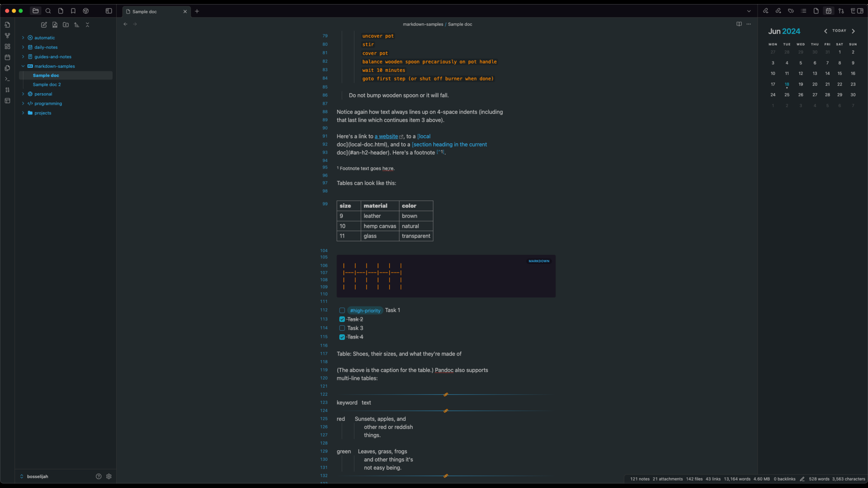Click the binary 0110 ribbon icon
The image size is (868, 488).
[x=7, y=90]
